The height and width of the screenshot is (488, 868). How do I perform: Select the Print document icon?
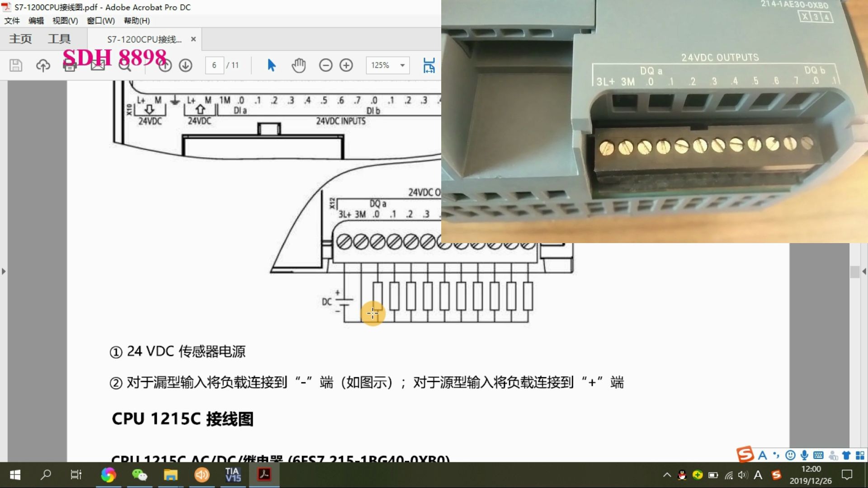[71, 65]
